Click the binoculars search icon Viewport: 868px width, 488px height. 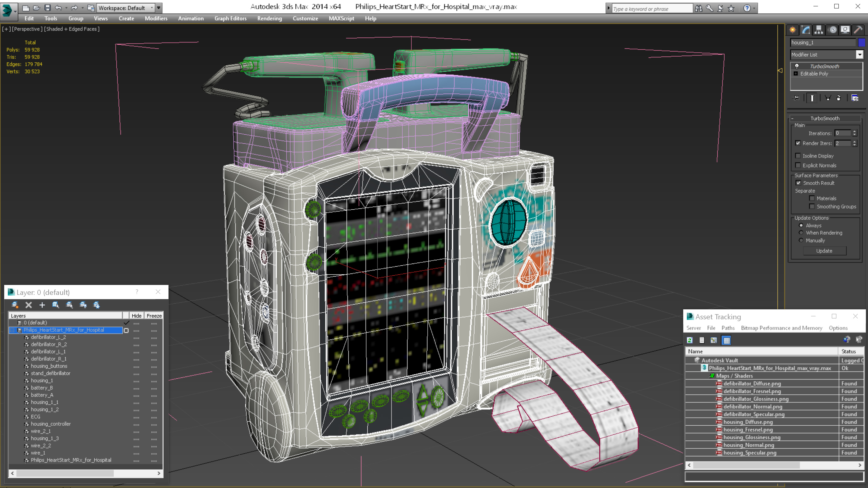pyautogui.click(x=699, y=8)
